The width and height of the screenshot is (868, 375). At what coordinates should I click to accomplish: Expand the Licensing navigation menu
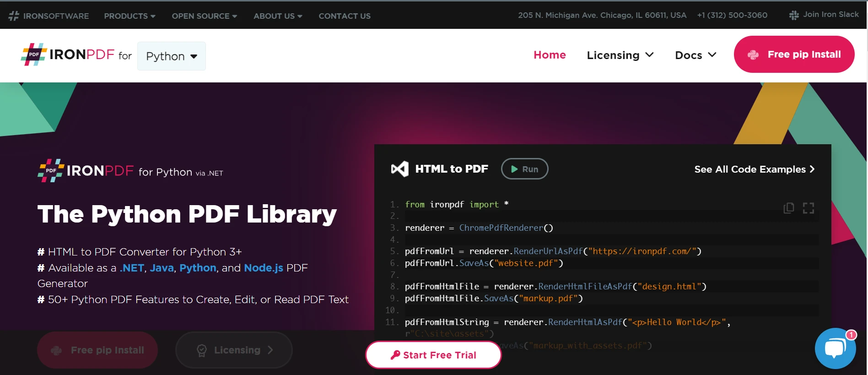620,55
